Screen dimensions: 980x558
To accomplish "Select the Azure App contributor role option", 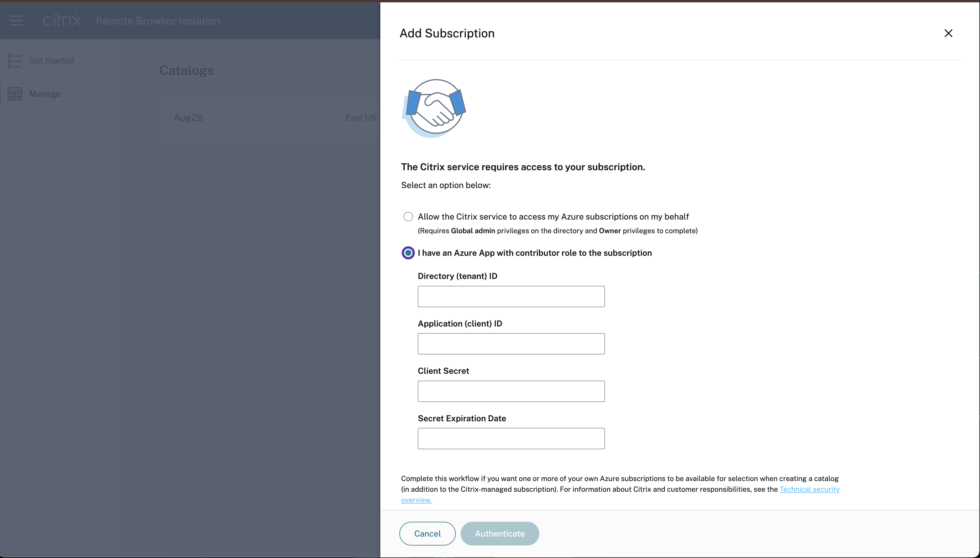I will (408, 253).
